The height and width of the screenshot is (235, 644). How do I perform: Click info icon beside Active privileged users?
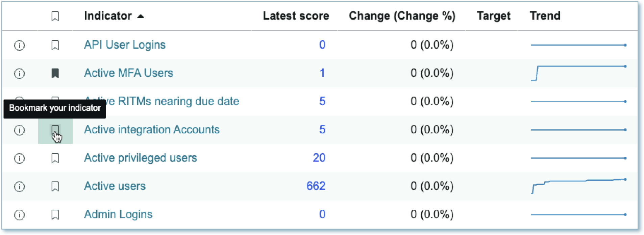19,158
